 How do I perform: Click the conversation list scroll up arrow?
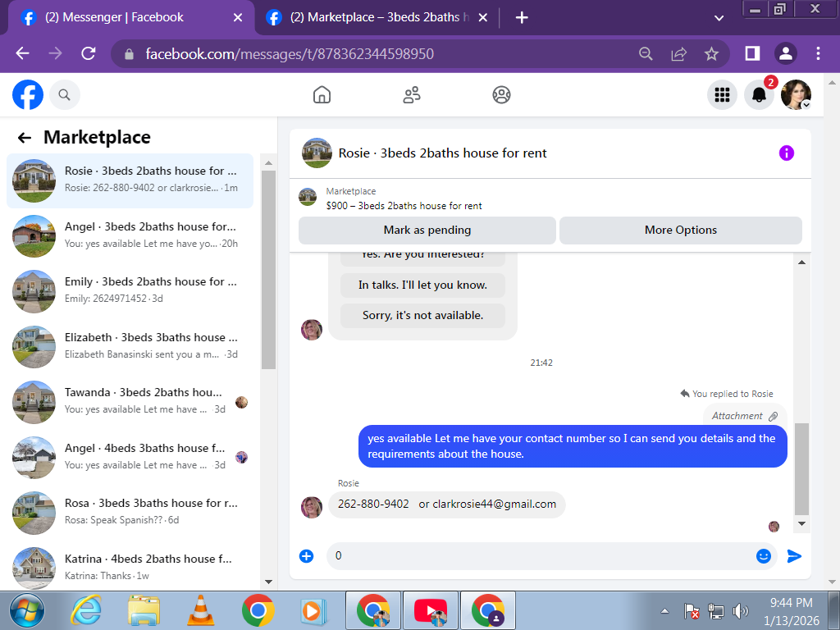269,163
